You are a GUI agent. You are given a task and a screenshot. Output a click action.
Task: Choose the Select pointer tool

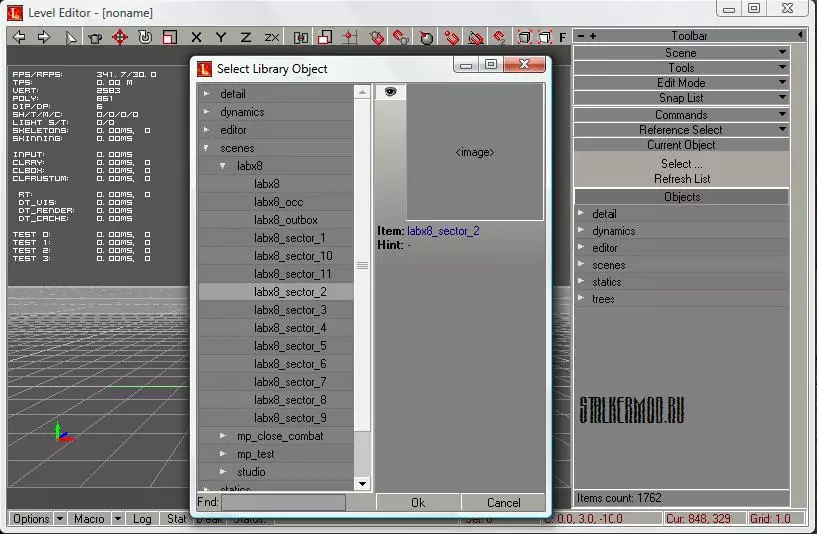pos(70,38)
